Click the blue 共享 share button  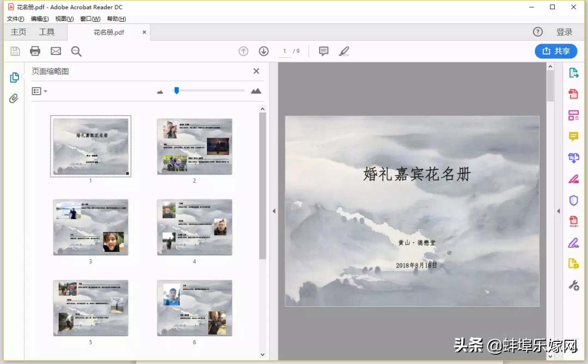click(556, 51)
